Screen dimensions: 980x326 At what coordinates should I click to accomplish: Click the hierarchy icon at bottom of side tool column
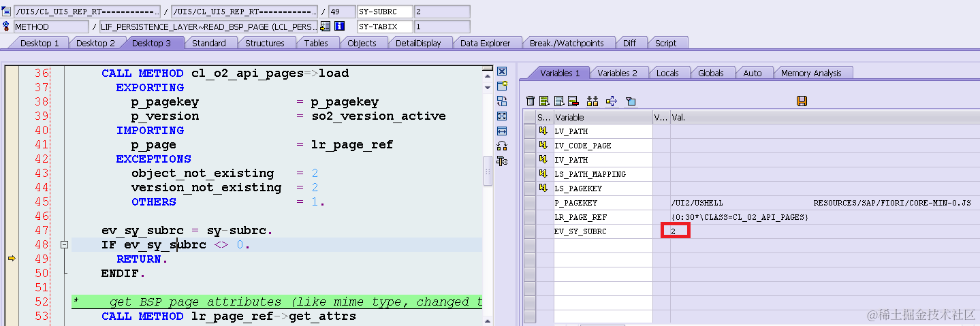pos(502,161)
